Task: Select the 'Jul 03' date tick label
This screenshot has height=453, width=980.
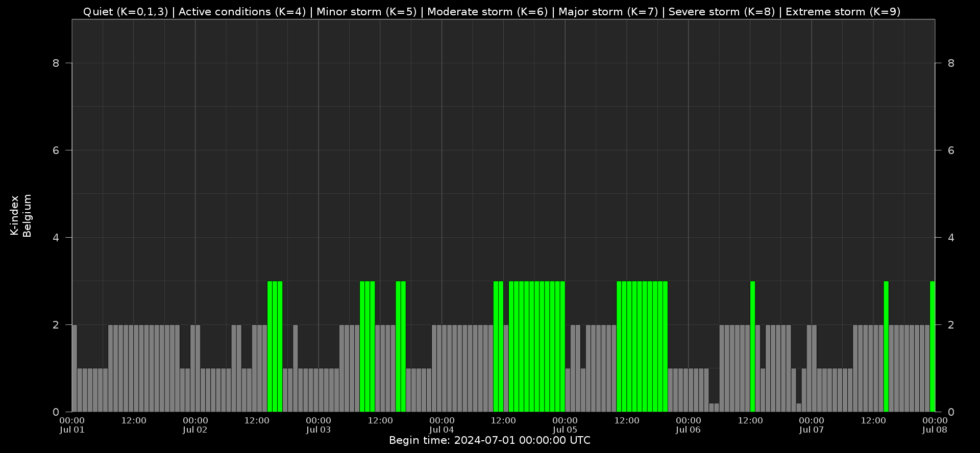Action: [318, 430]
